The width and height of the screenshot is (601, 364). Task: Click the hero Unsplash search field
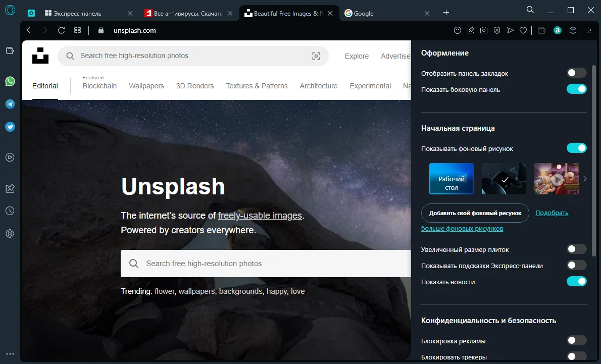pyautogui.click(x=266, y=264)
